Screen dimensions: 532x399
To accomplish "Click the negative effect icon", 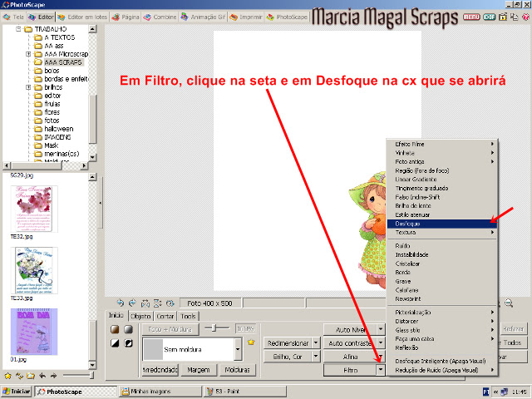I will [128, 343].
